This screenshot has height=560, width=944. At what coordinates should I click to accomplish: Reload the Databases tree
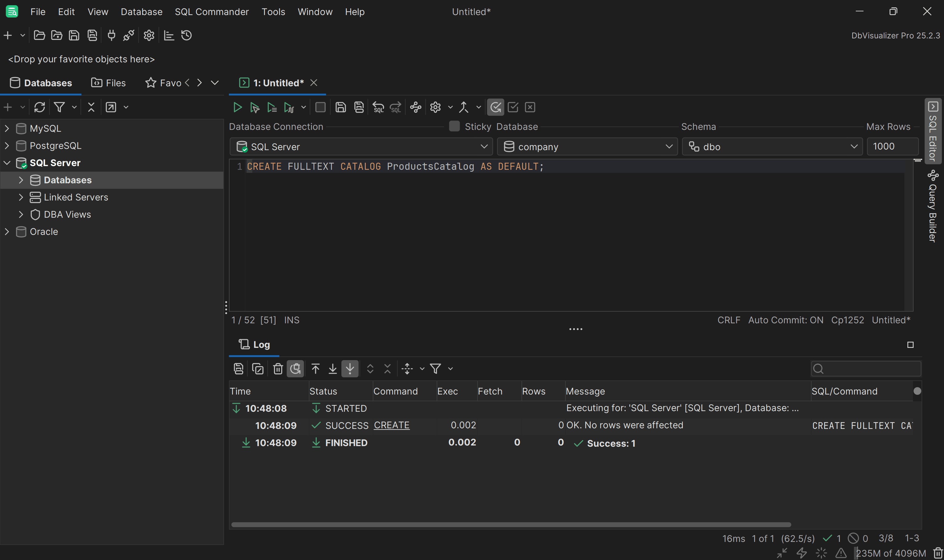40,107
